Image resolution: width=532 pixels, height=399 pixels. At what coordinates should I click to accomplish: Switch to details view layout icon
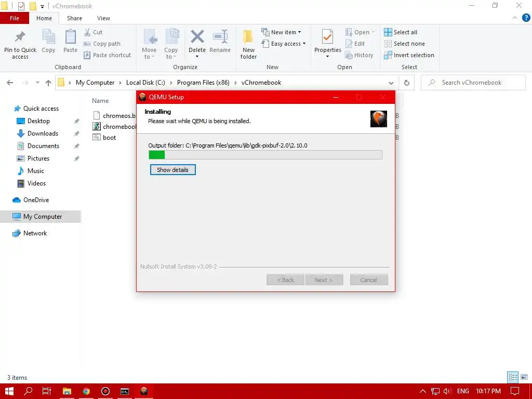coord(513,377)
